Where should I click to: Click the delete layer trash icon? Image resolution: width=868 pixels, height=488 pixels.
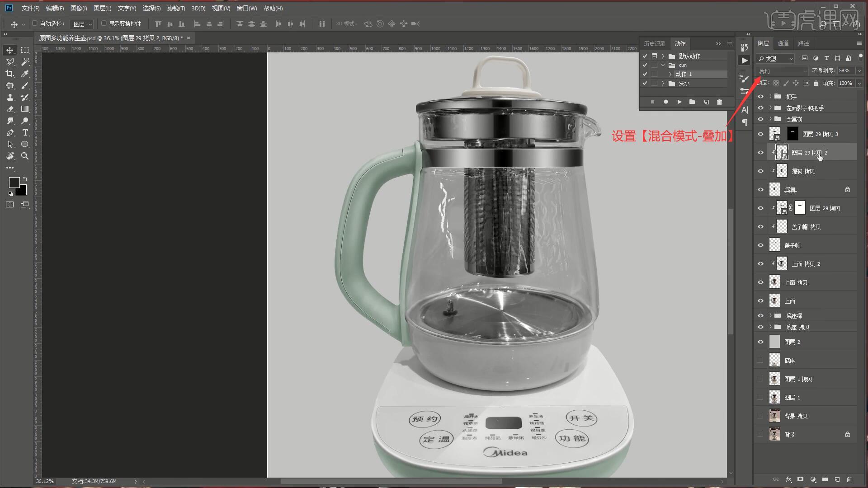tap(849, 479)
